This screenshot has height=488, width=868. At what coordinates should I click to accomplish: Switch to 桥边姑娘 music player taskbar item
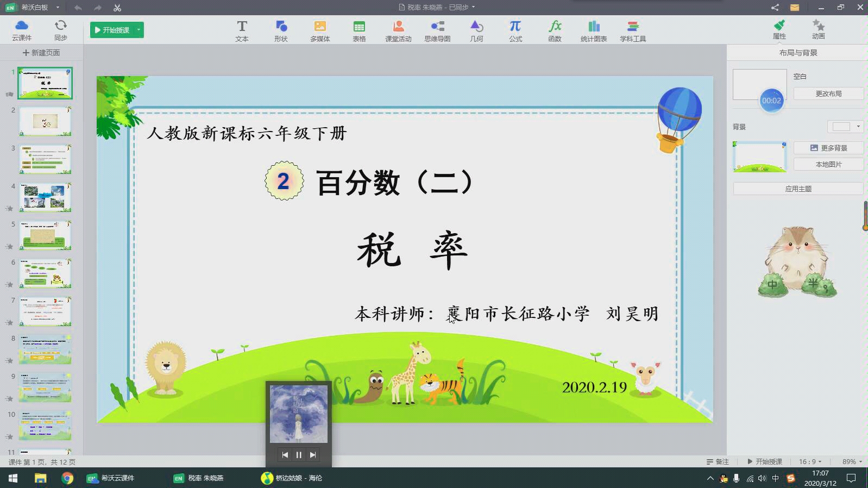coord(292,478)
